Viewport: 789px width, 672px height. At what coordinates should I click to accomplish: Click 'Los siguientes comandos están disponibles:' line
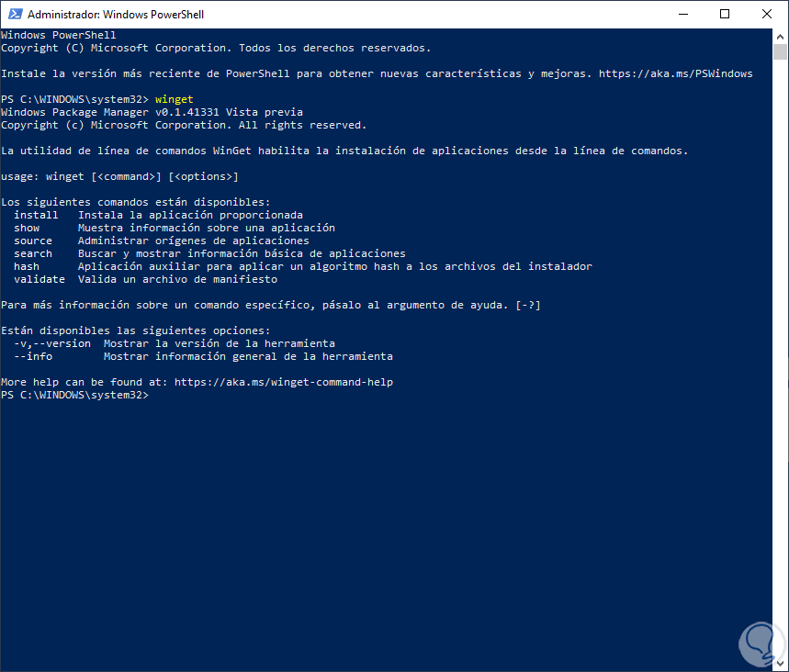[x=136, y=202]
